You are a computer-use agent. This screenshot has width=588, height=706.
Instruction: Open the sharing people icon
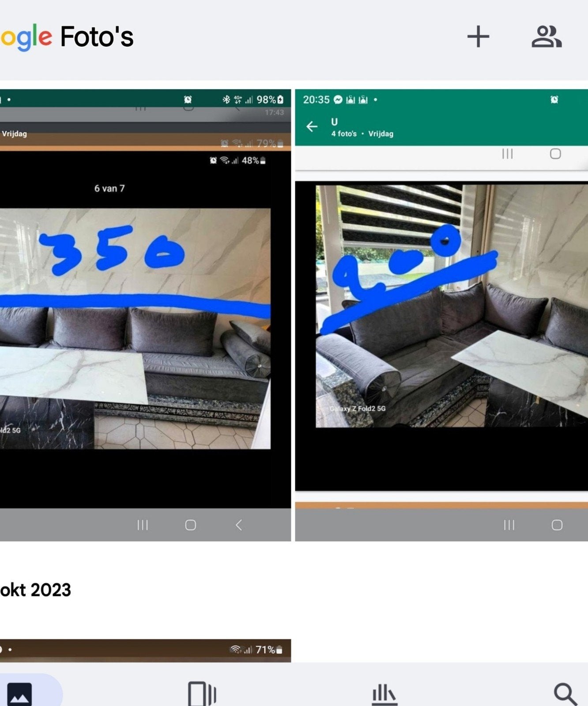coord(547,36)
